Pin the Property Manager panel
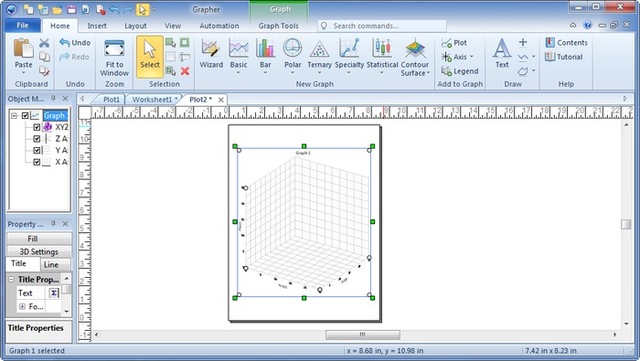The image size is (640, 361). coord(53,224)
